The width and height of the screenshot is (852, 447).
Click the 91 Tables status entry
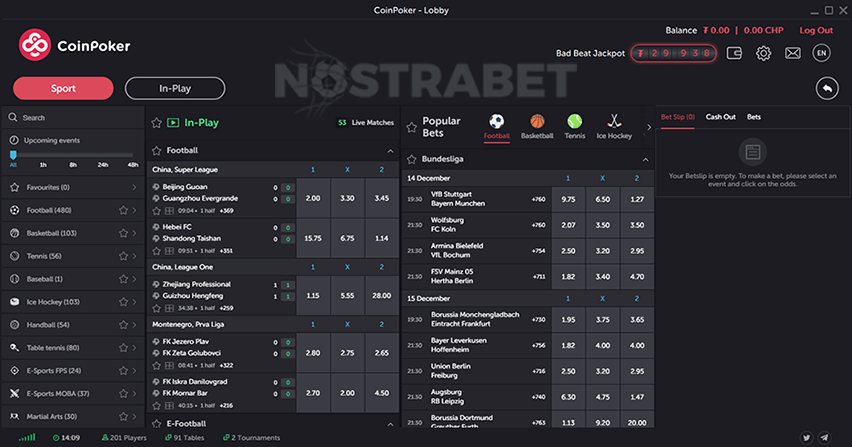[185, 438]
